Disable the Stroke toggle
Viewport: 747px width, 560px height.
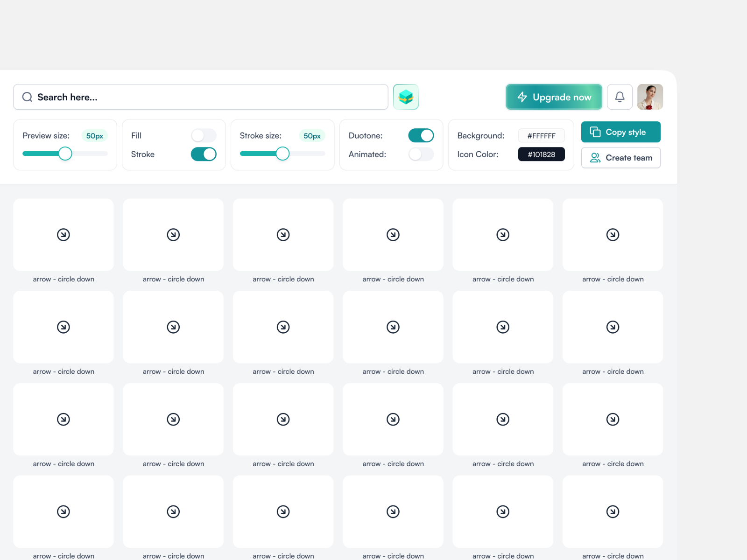tap(203, 154)
